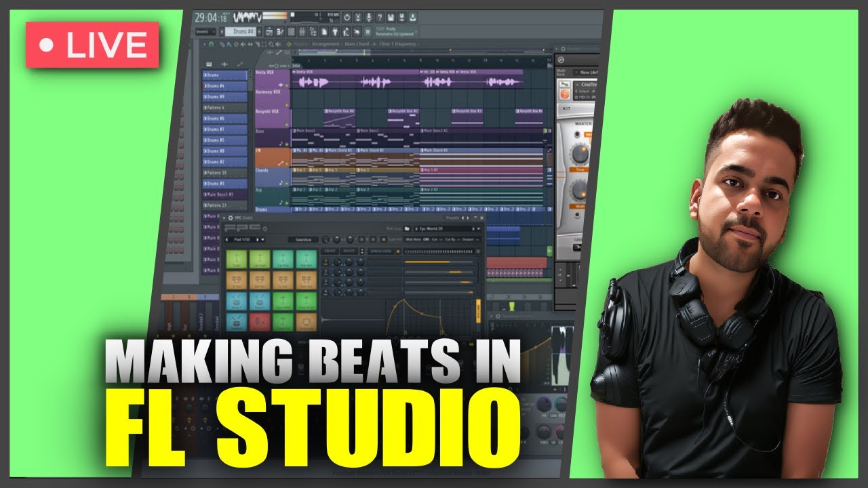The height and width of the screenshot is (488, 868).
Task: Click the folder icon in FPC window
Action: coord(407,228)
